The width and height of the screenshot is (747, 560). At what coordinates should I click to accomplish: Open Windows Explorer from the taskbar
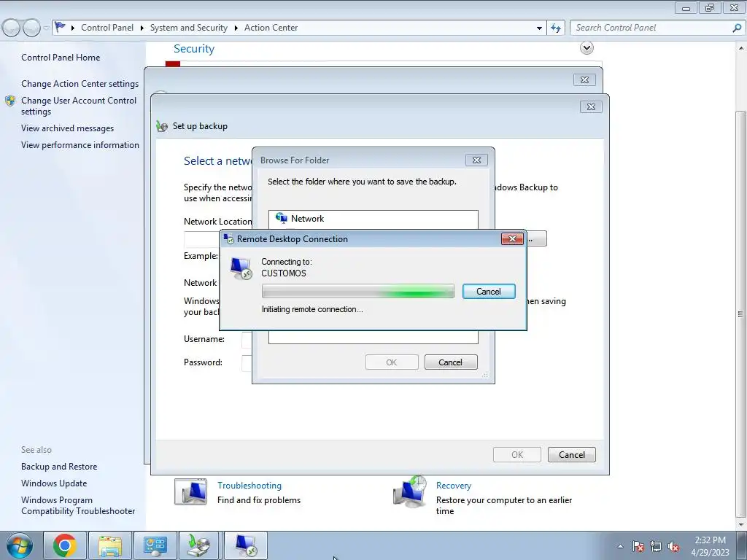110,545
